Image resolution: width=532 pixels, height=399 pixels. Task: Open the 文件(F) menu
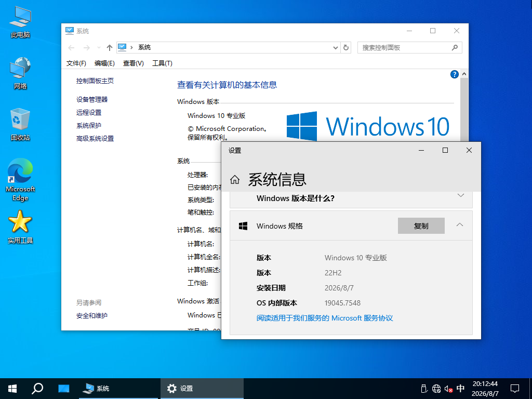76,63
